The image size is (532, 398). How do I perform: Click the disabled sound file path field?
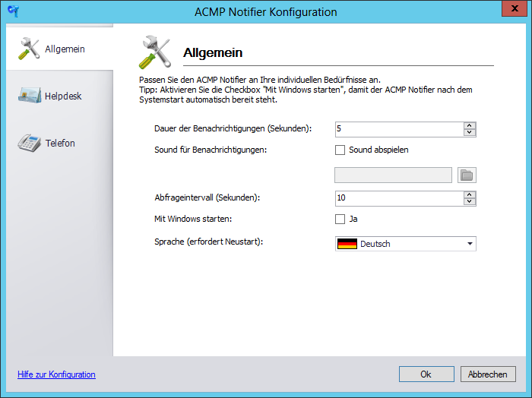point(393,175)
